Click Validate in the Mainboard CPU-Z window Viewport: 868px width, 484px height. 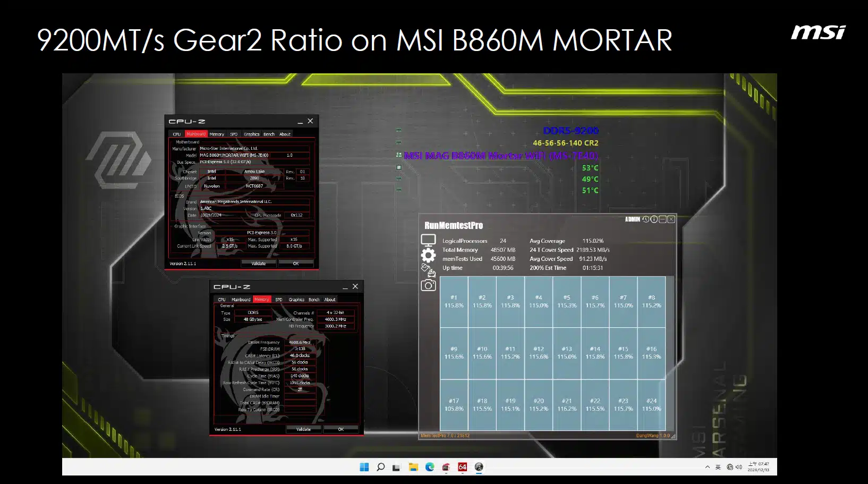[259, 264]
